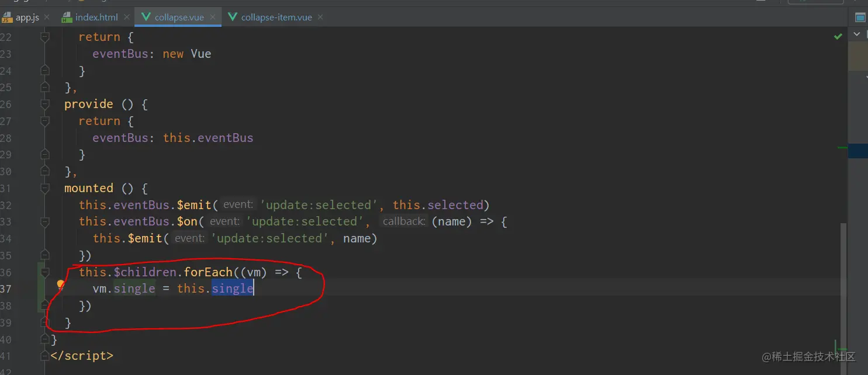Screen dimensions: 868x375
Task: Toggle the fold end marker at line 38
Action: click(x=44, y=306)
